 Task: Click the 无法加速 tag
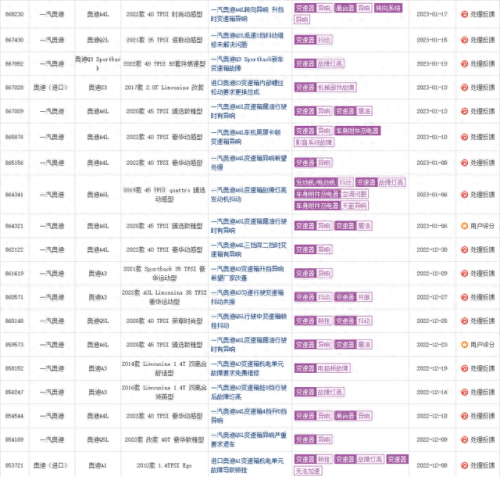click(308, 471)
